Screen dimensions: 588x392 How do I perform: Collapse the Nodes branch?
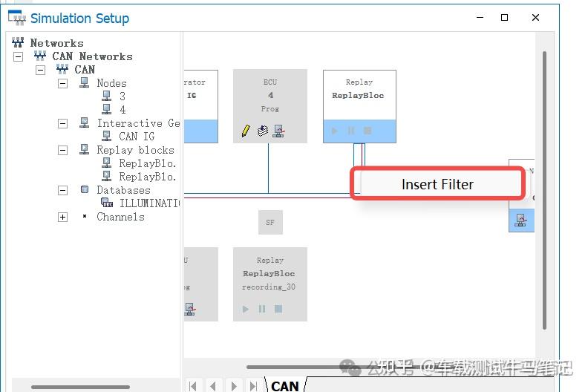click(62, 83)
